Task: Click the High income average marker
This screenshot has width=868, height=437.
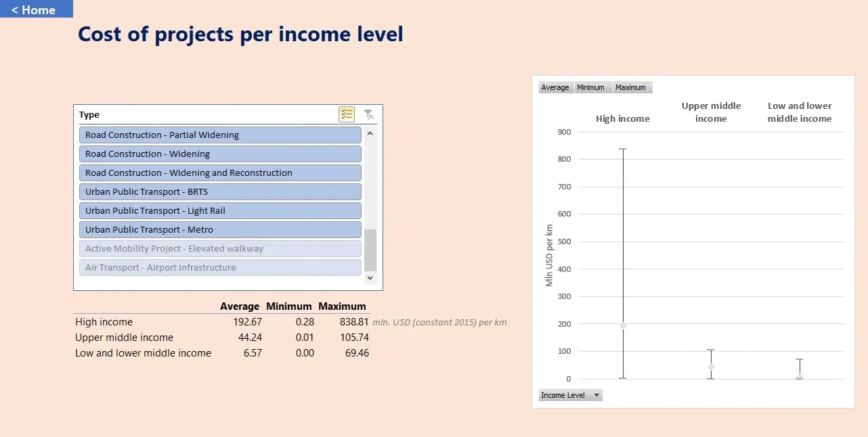Action: [x=623, y=325]
